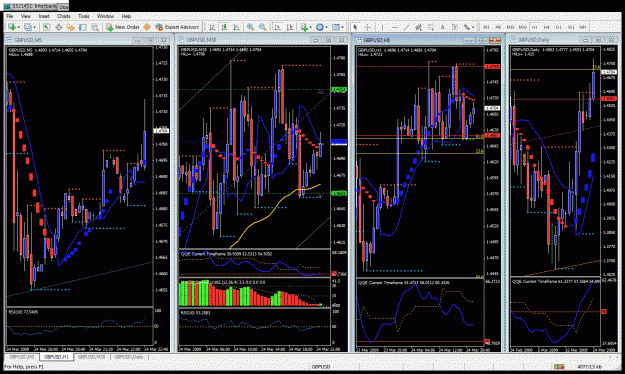Open the Navigator star-folder icon
625x374 pixels.
pyautogui.click(x=71, y=27)
